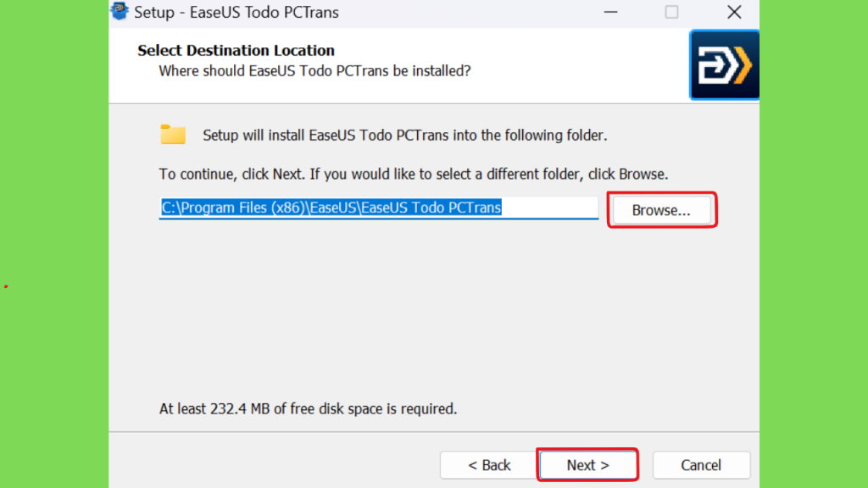
Task: Click the 'Select Destination Location' heading
Action: [x=236, y=50]
